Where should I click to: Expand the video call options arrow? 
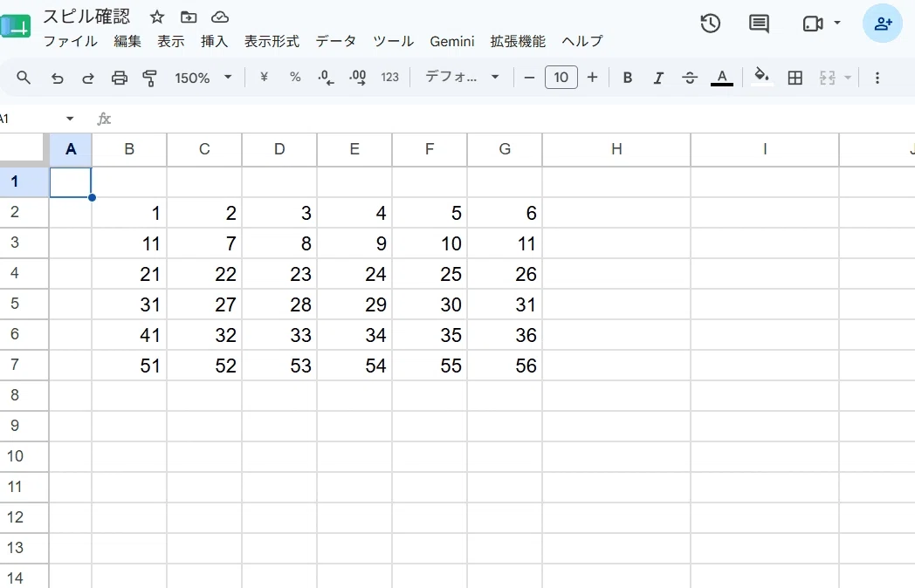(837, 23)
